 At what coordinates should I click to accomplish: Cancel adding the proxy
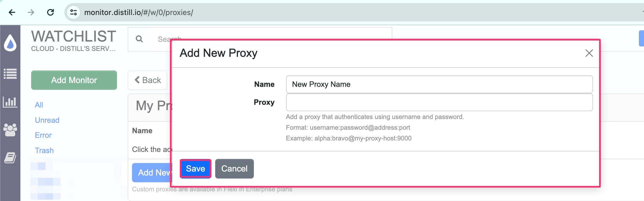click(234, 169)
